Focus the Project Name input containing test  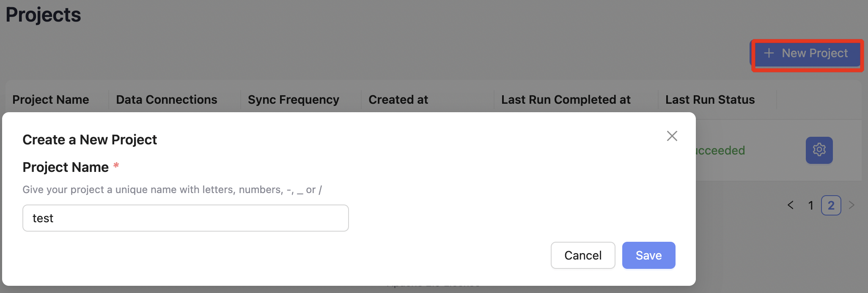(185, 218)
